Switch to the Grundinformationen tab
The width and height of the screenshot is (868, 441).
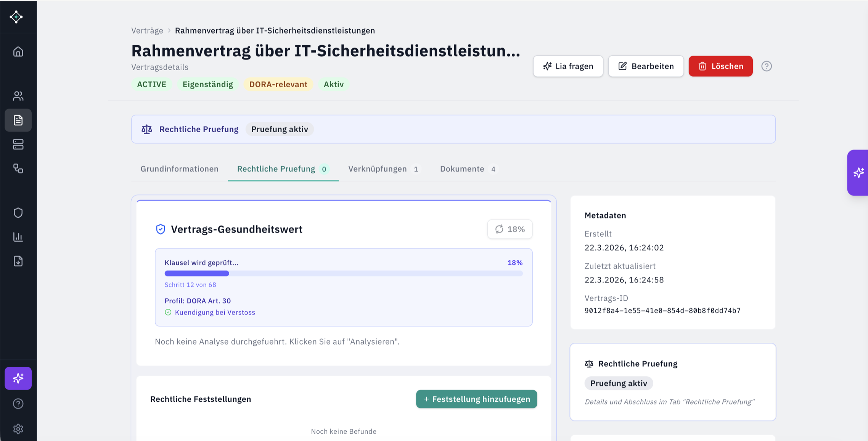(x=179, y=169)
